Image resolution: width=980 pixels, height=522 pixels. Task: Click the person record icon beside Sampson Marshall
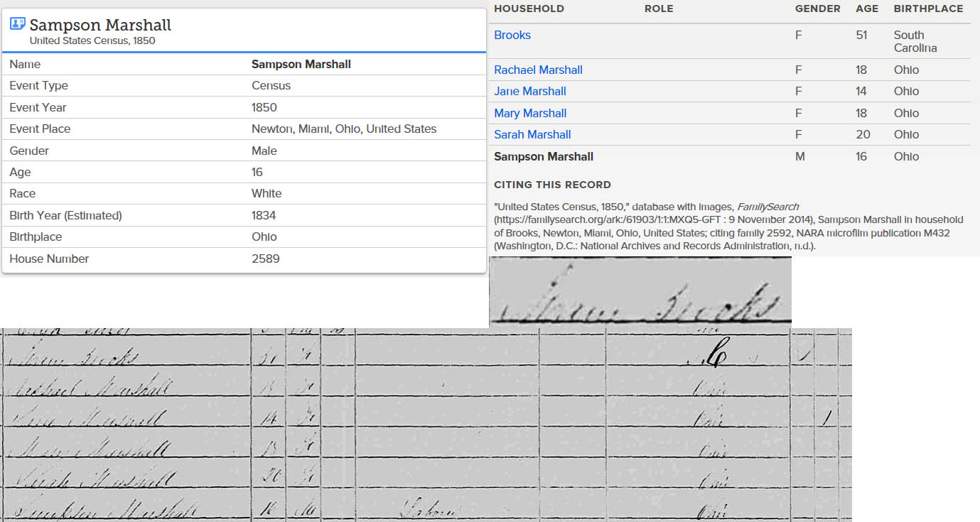[x=18, y=24]
